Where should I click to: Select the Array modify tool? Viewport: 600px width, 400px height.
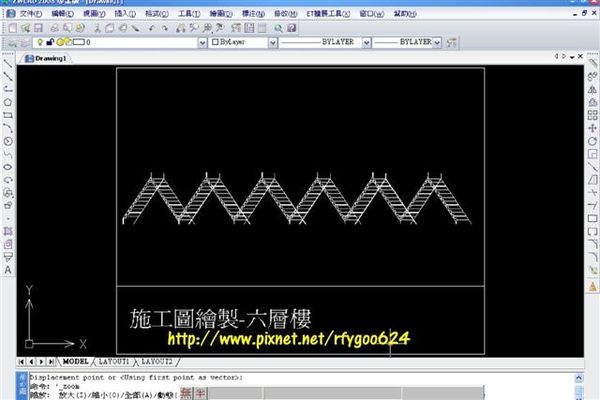(x=592, y=115)
